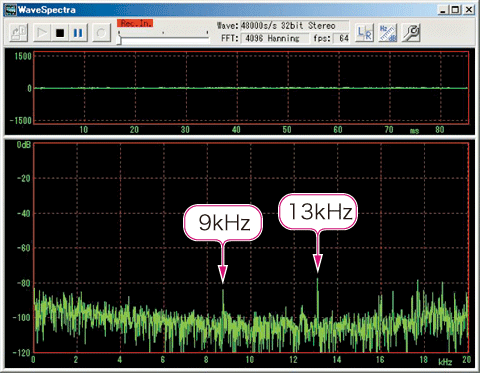The height and width of the screenshot is (373, 480).
Task: Open settings with the wrench icon
Action: [x=411, y=33]
